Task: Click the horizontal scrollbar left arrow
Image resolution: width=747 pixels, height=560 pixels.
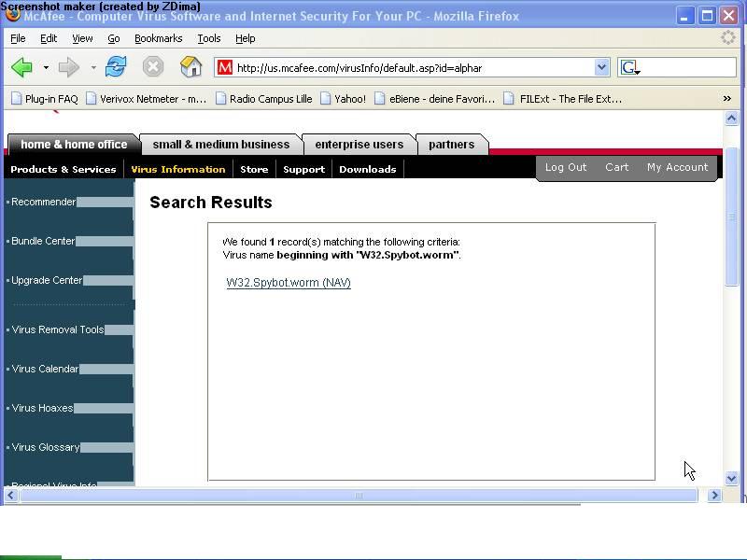Action: [x=10, y=496]
